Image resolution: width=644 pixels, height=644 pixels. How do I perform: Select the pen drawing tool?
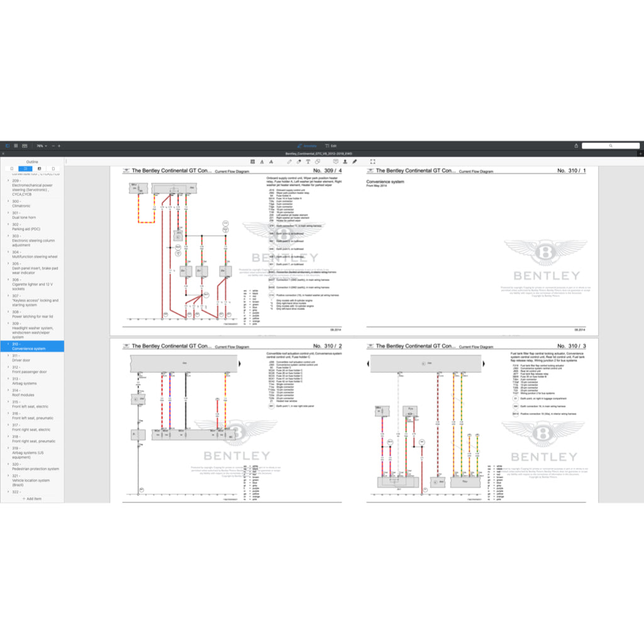click(x=289, y=162)
